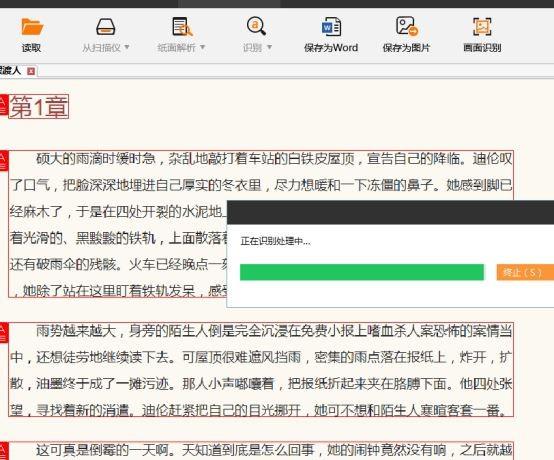The height and width of the screenshot is (460, 554).
Task: Click the 保存为Word icon
Action: click(x=331, y=26)
